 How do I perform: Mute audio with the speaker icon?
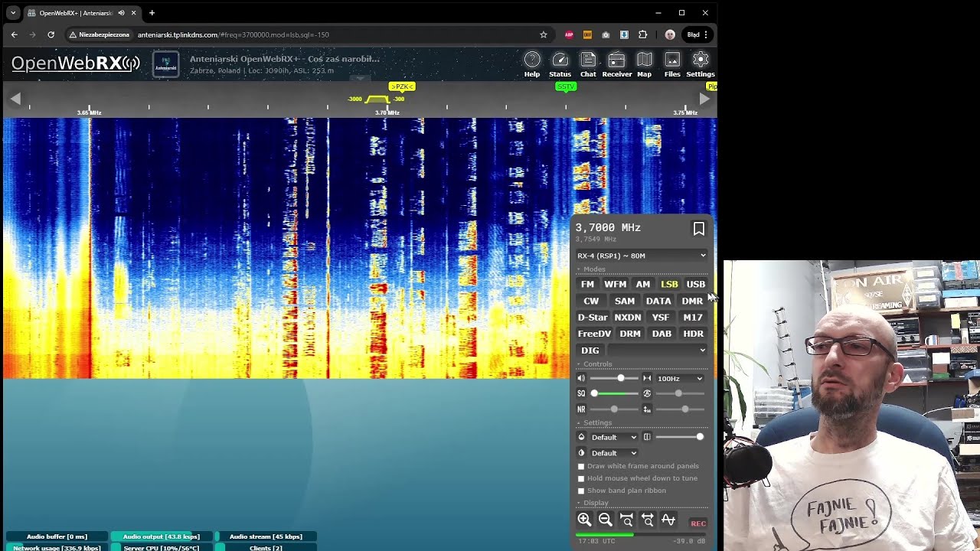click(x=581, y=378)
